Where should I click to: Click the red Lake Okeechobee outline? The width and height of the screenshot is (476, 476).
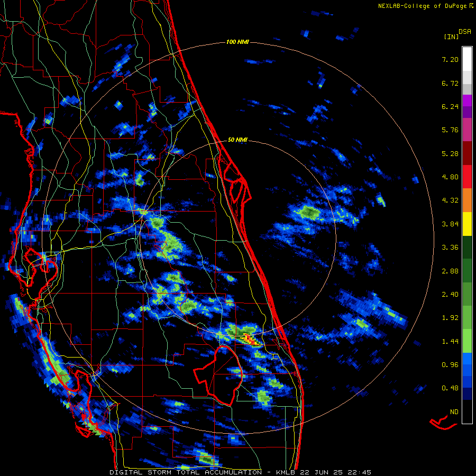218,376
